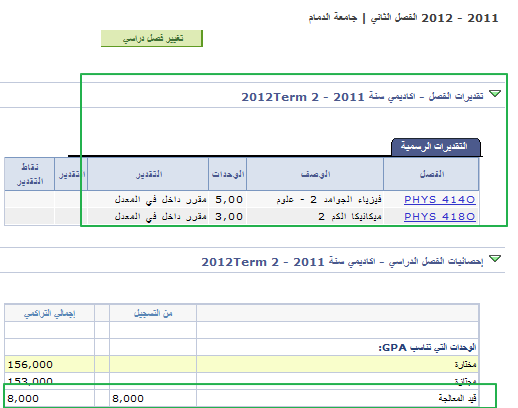This screenshot has width=518, height=408.
Task: Open the PHYS 4180 course link
Action: click(440, 217)
